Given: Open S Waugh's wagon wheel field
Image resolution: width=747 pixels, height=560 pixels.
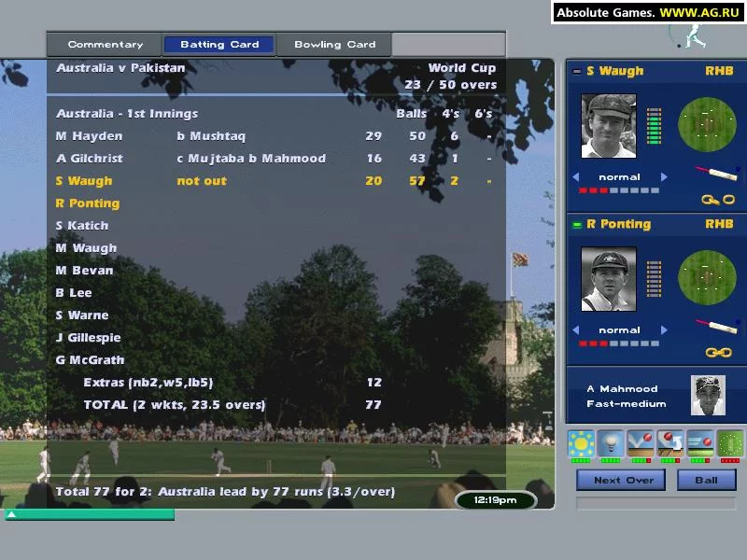Looking at the screenshot, I should [707, 125].
